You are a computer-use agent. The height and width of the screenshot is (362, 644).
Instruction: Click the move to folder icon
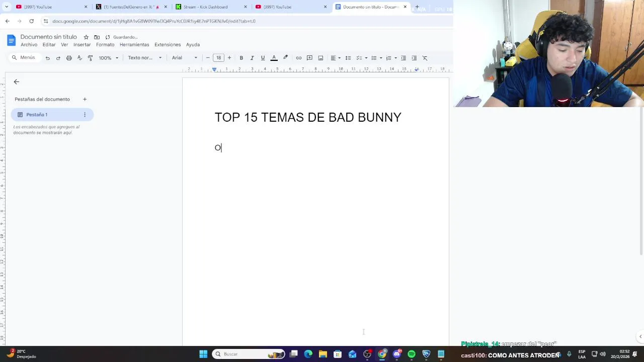[97, 37]
